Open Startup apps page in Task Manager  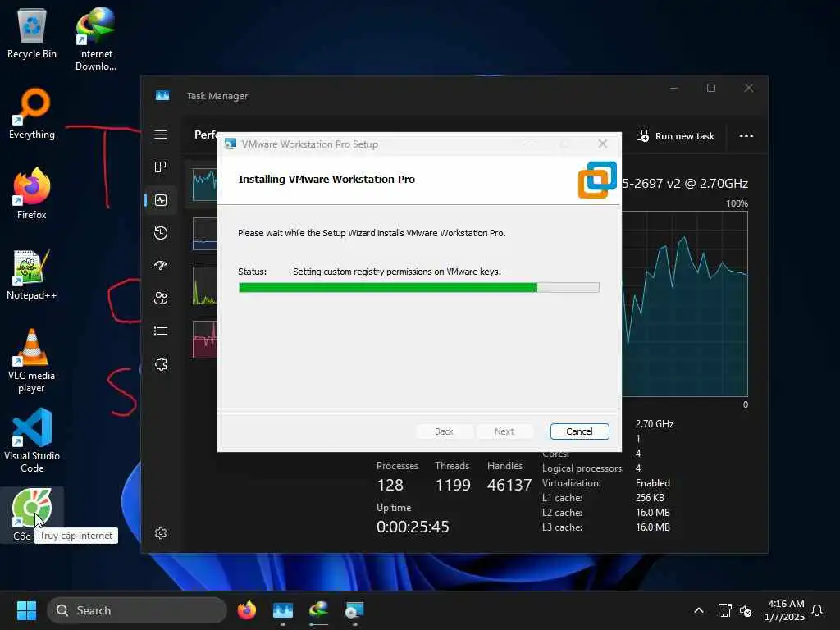click(x=161, y=266)
